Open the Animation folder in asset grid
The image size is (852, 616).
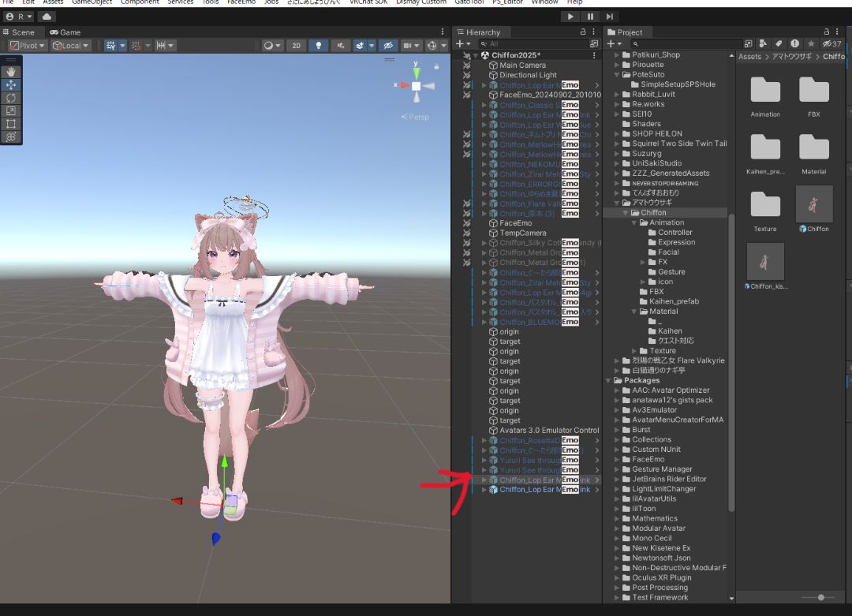[765, 90]
